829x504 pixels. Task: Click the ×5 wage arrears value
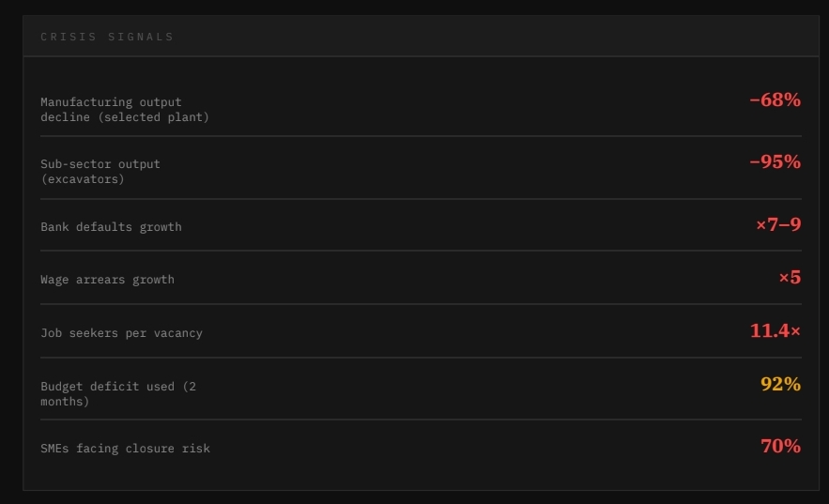coord(789,278)
